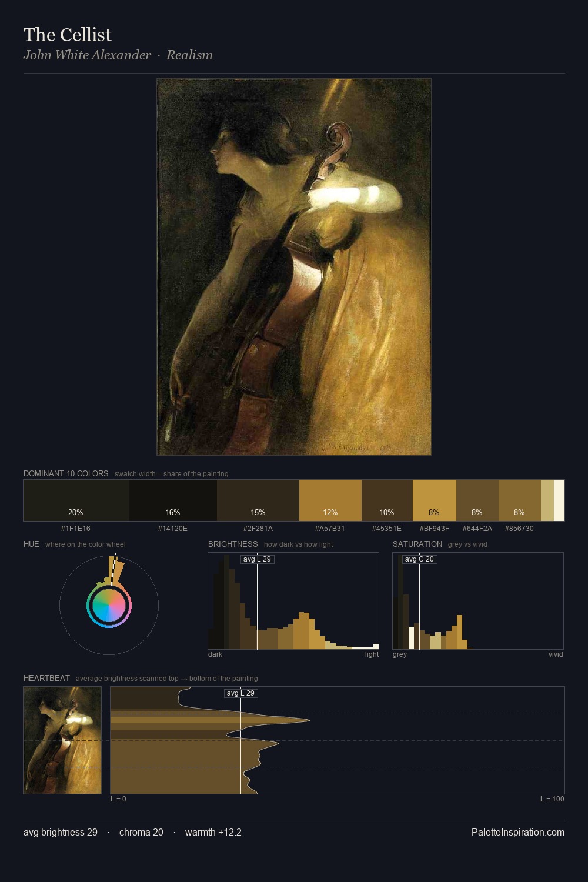
Task: Click the 'DOMINANT 10 COLORS' heading
Action: click(66, 473)
